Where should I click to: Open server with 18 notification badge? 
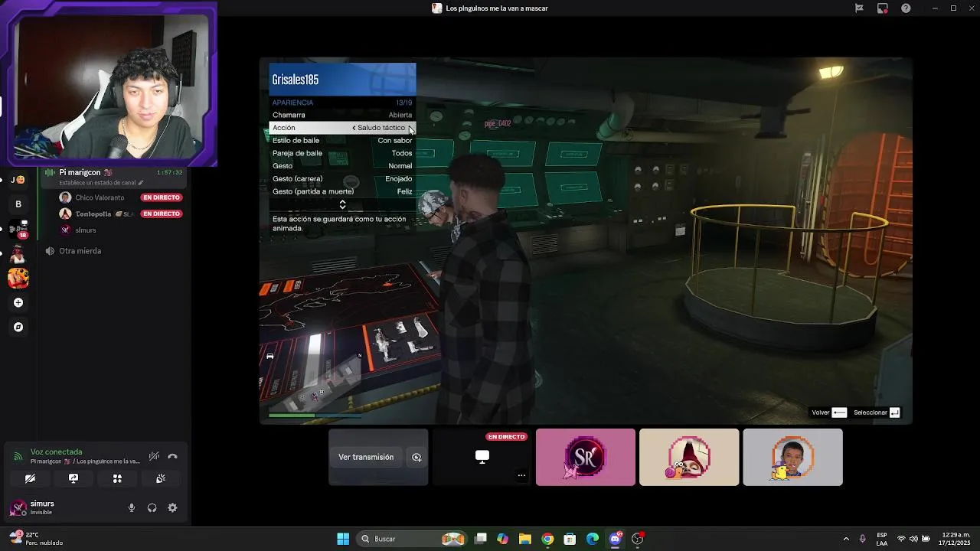coord(18,229)
